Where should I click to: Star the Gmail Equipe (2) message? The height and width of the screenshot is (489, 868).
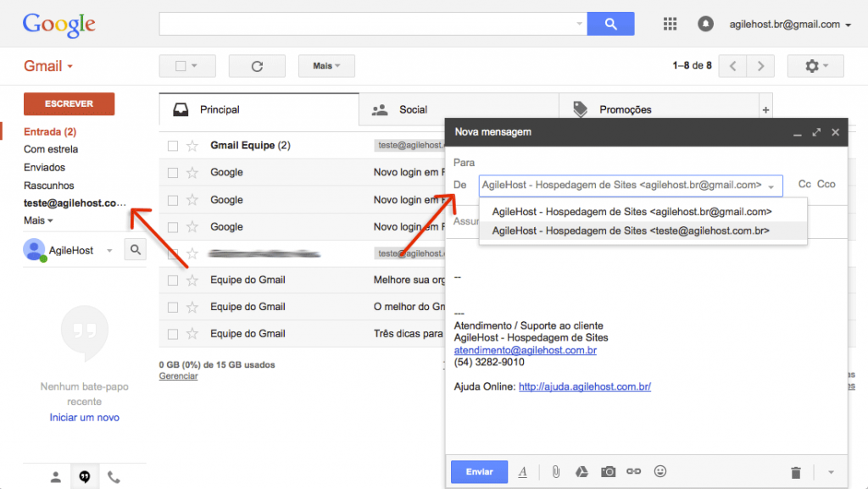pyautogui.click(x=192, y=146)
